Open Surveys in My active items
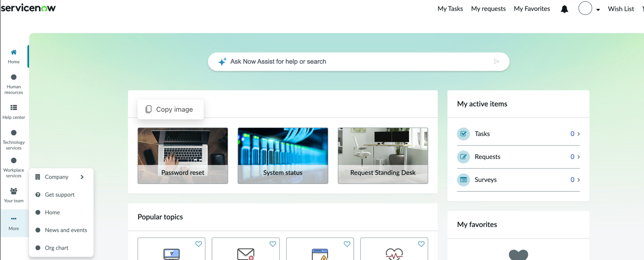Image resolution: width=644 pixels, height=260 pixels. [518, 180]
